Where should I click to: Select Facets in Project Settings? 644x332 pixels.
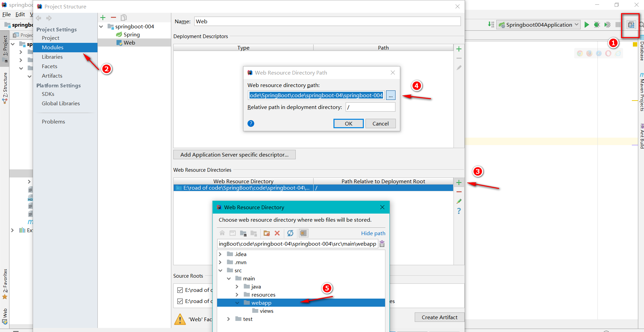pos(50,66)
